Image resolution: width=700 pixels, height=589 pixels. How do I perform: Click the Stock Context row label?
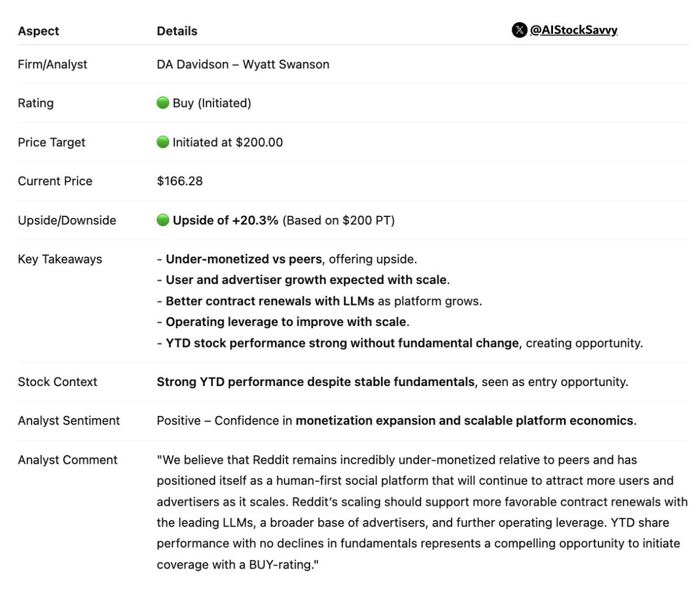pos(58,382)
